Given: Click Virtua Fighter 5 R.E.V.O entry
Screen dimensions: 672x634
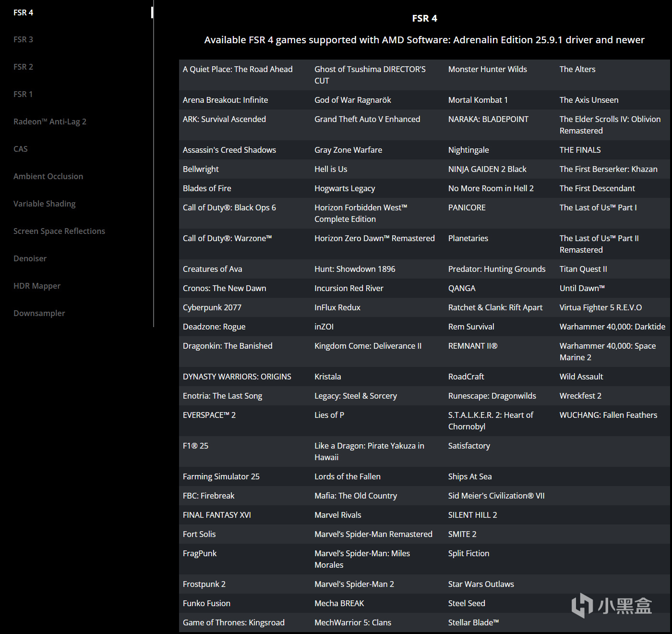Looking at the screenshot, I should (600, 307).
